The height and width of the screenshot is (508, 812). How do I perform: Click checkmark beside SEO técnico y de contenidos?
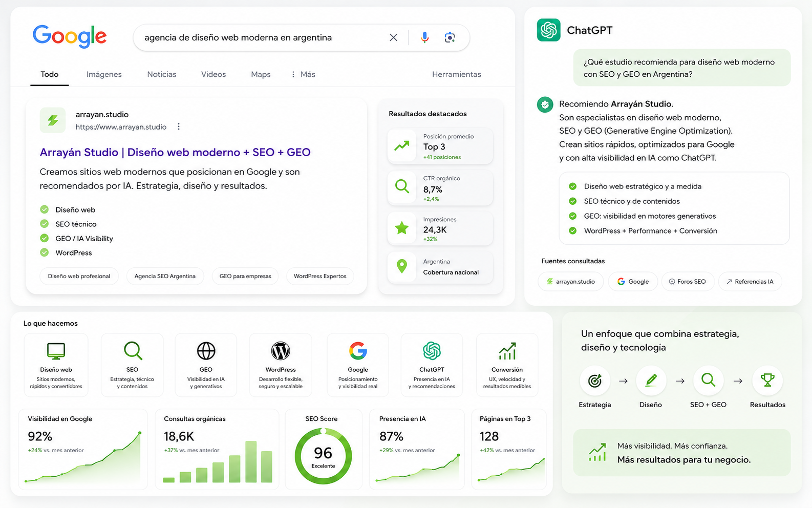coord(573,201)
